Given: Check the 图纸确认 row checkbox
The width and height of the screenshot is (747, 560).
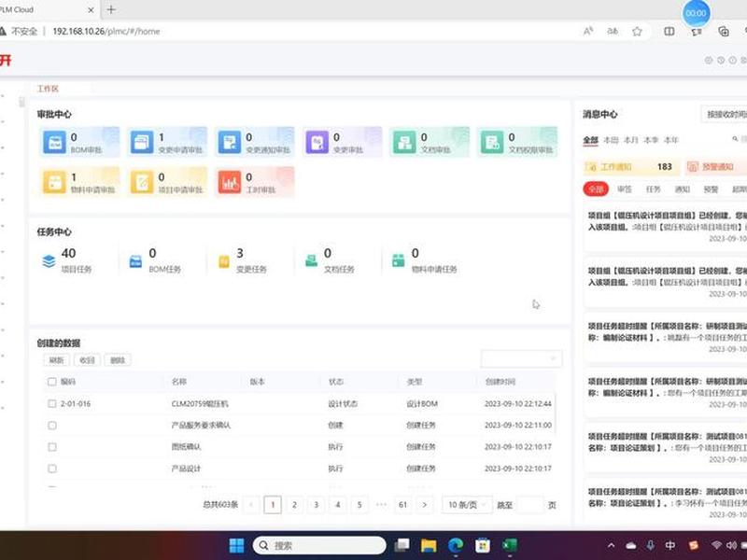Looking at the screenshot, I should tap(52, 447).
